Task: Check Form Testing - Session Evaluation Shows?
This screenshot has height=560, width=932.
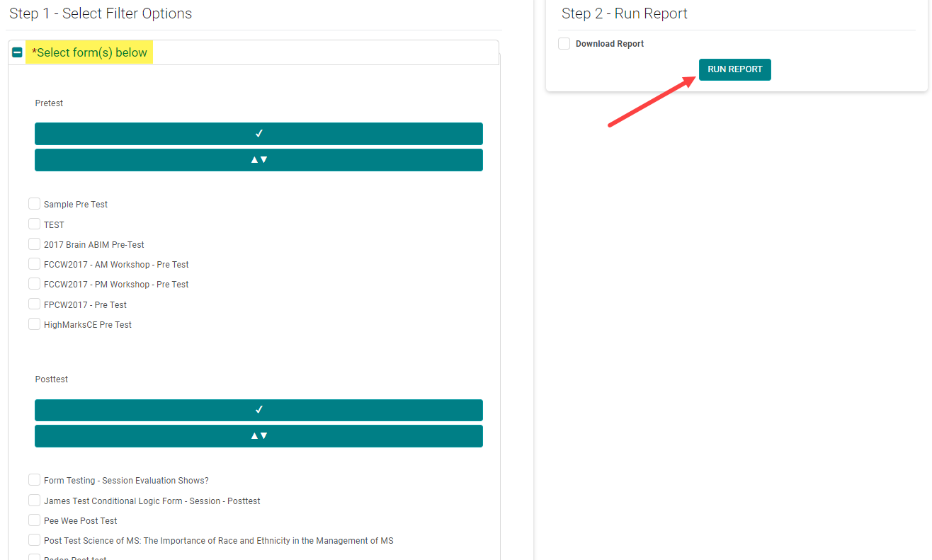Action: pyautogui.click(x=35, y=480)
